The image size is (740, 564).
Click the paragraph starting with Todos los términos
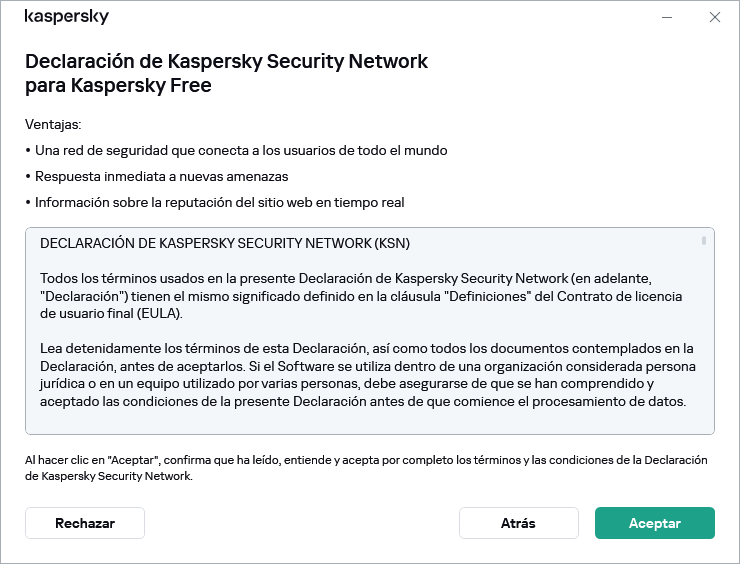pyautogui.click(x=360, y=294)
